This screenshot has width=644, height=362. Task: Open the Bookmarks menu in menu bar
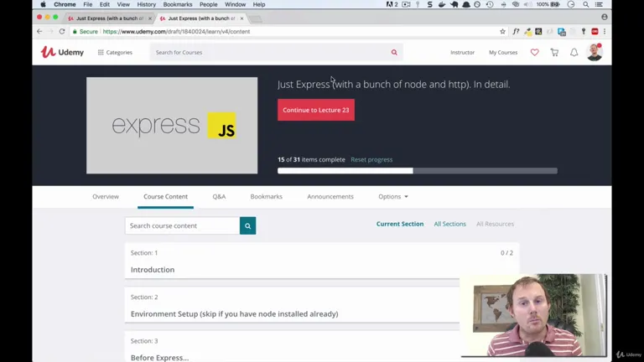click(x=178, y=4)
